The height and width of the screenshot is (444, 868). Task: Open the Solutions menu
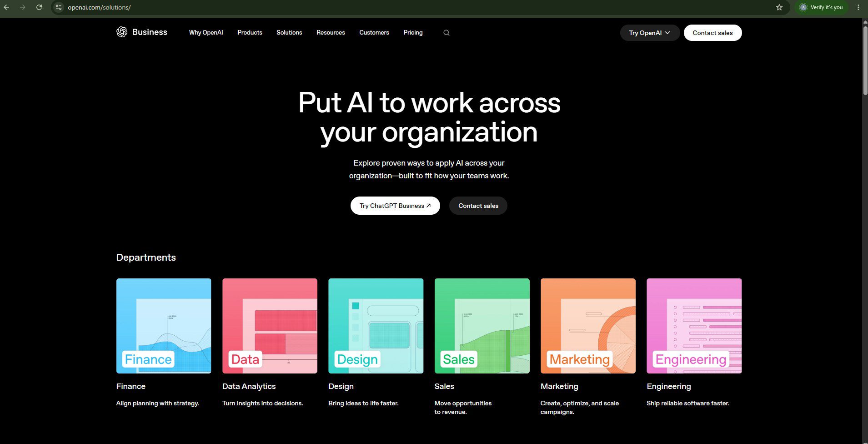289,33
